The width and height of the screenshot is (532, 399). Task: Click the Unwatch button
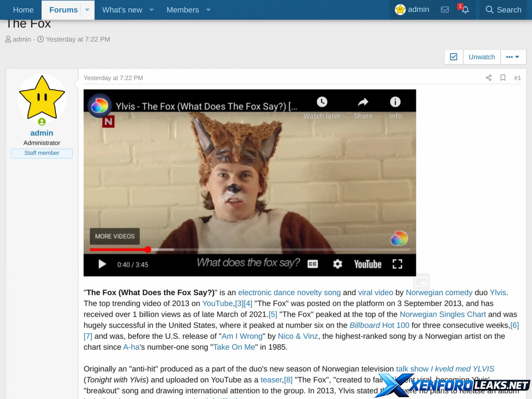pos(481,57)
